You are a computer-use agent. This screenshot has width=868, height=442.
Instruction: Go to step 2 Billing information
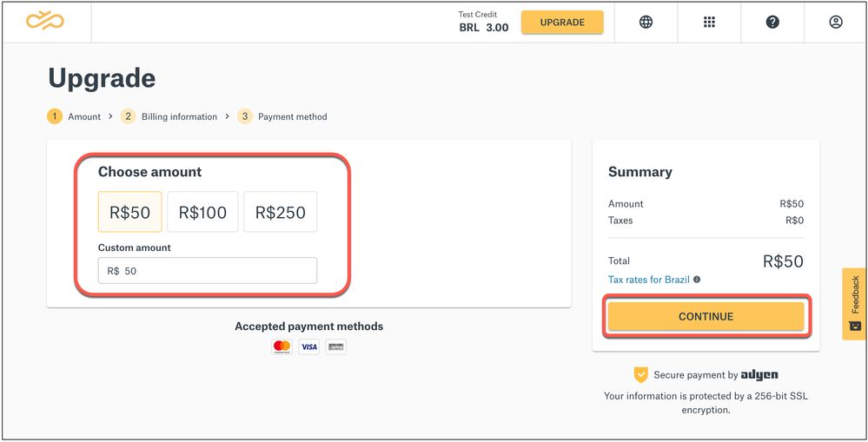tap(169, 116)
